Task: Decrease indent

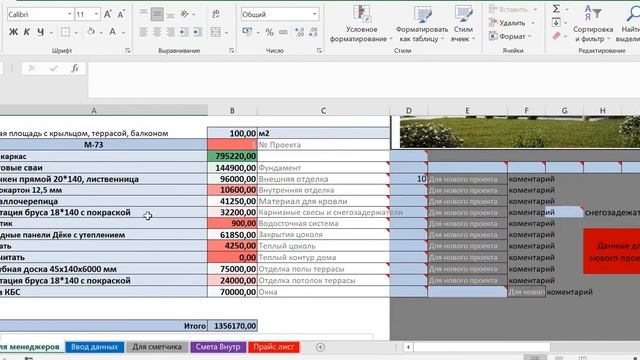Action: (184, 32)
